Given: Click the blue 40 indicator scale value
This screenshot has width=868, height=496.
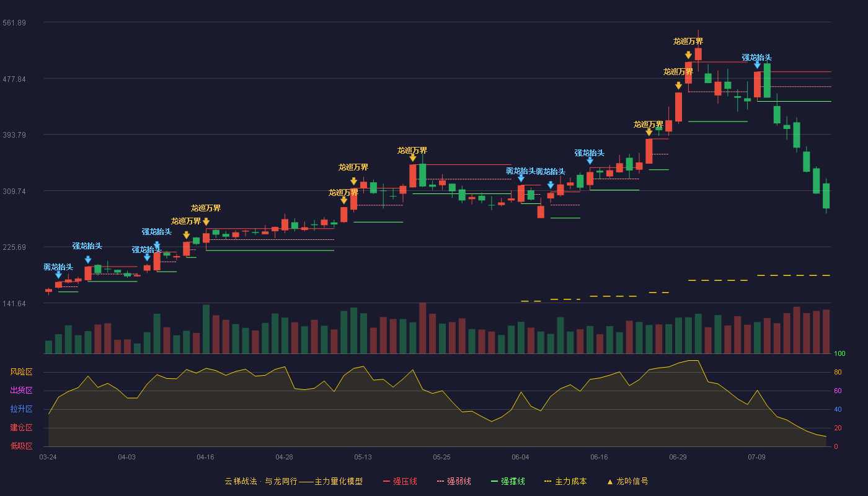Looking at the screenshot, I should [x=838, y=410].
